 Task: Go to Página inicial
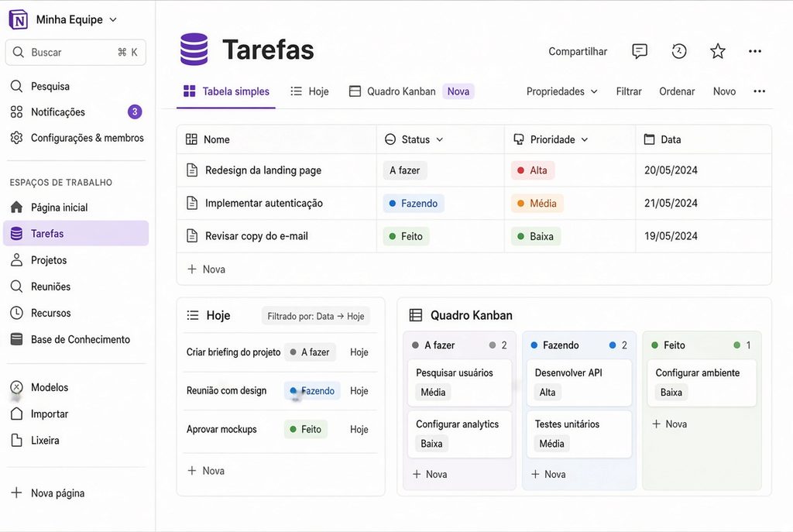(x=49, y=208)
